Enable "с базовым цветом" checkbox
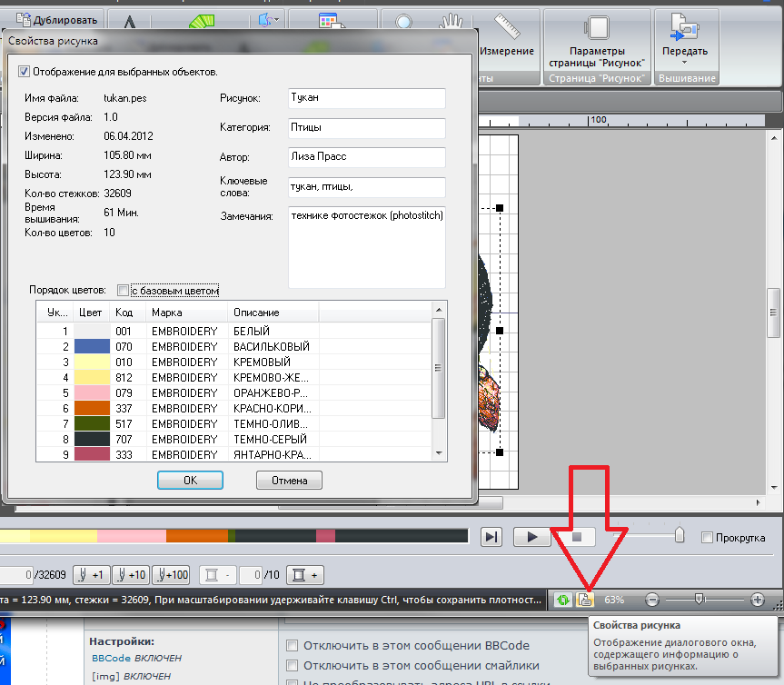Image resolution: width=784 pixels, height=685 pixels. (x=124, y=291)
